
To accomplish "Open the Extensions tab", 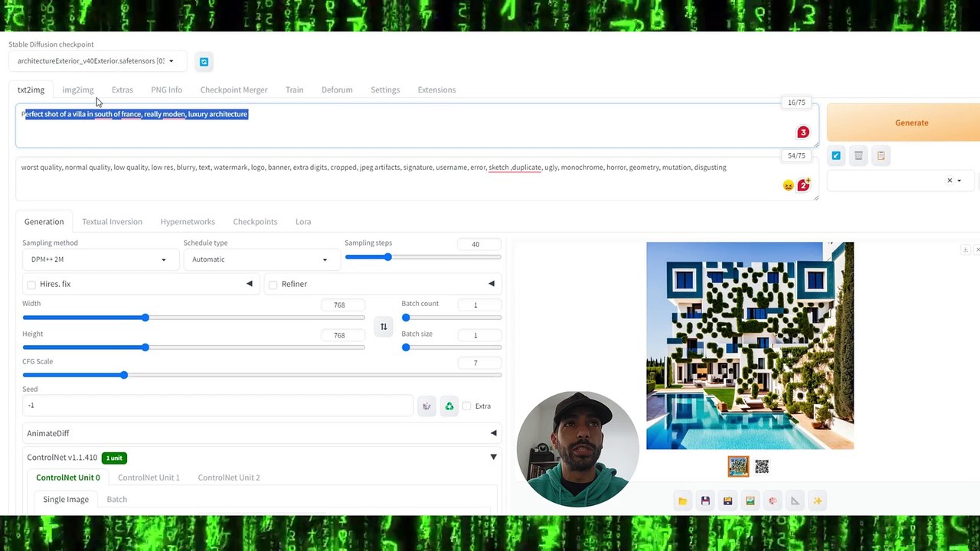I will point(436,90).
